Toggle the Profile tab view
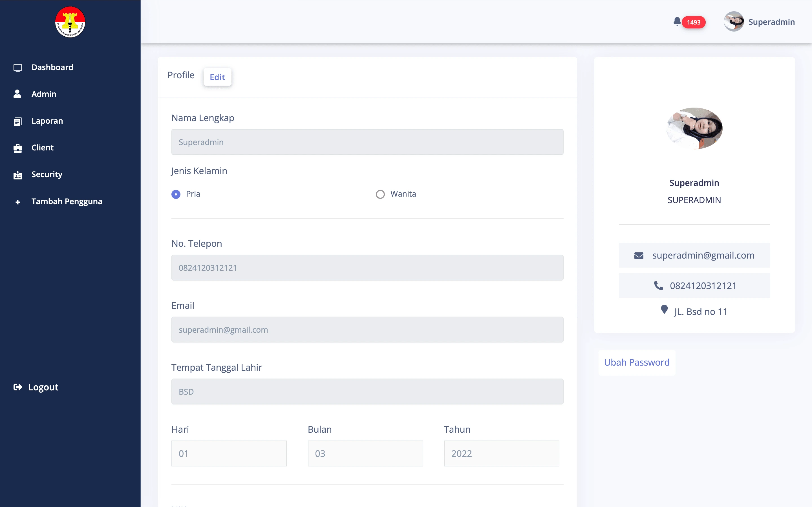This screenshot has height=507, width=812. click(181, 75)
